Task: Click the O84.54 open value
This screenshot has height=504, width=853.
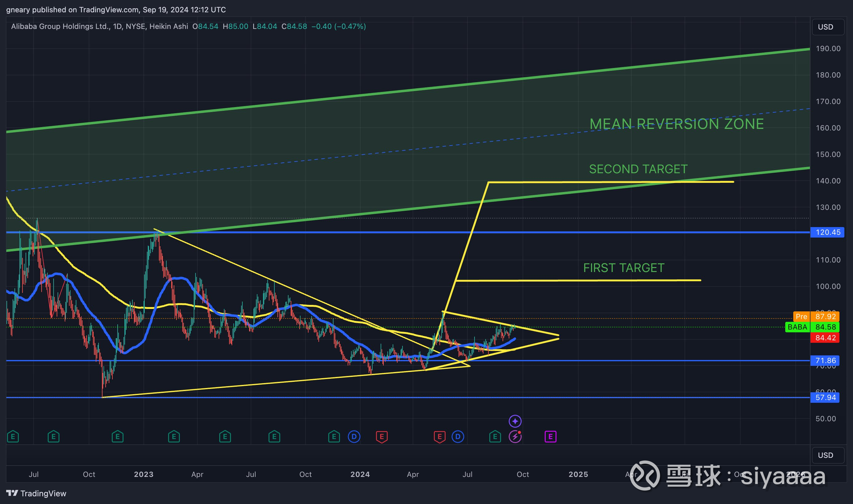Action: pyautogui.click(x=205, y=26)
